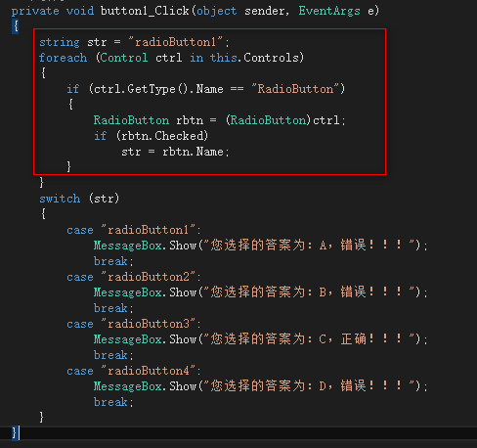This screenshot has width=477, height=448.
Task: Click the switch keyword
Action: (60, 199)
